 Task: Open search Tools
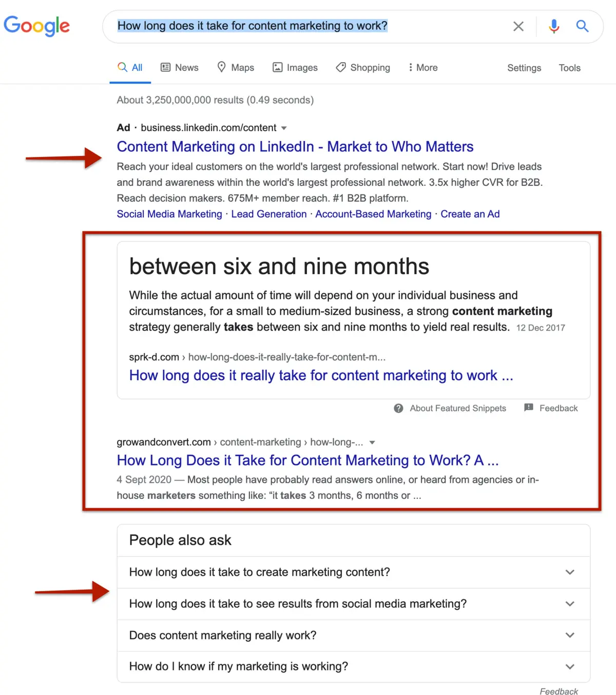coord(569,68)
